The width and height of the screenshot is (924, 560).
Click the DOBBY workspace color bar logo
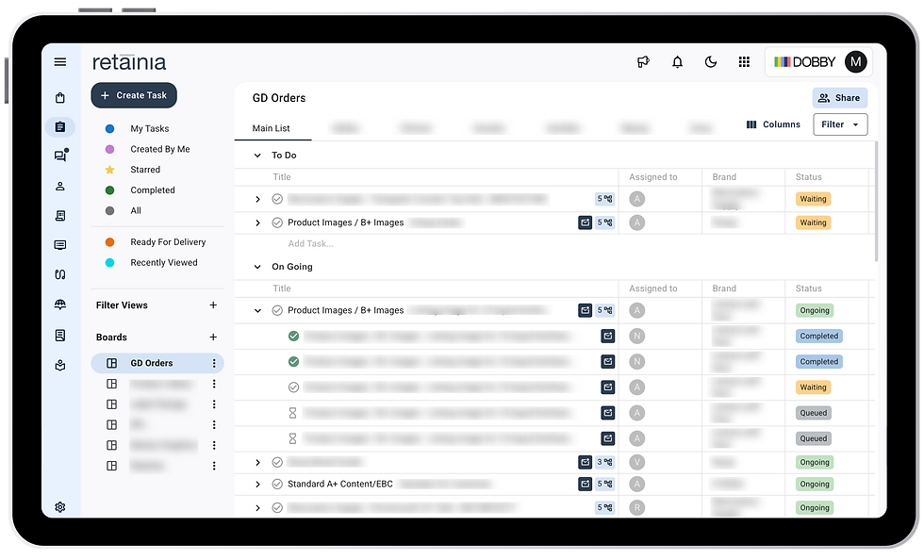[784, 61]
